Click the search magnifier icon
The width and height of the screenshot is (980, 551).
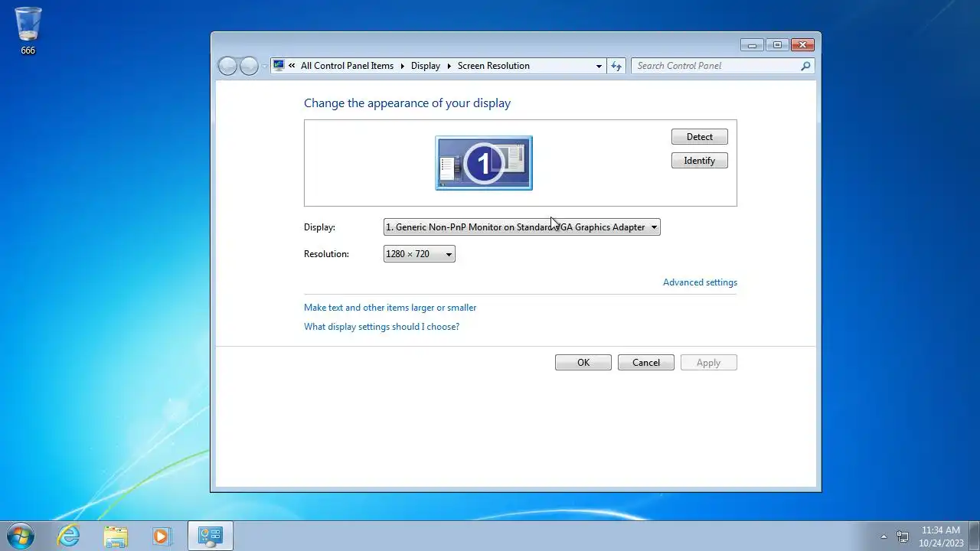pos(805,66)
